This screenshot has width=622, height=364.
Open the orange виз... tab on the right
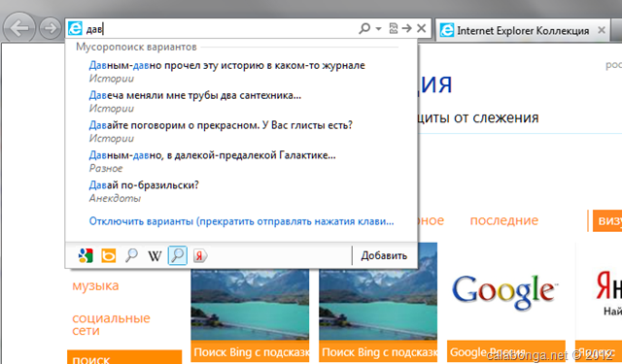[606, 220]
